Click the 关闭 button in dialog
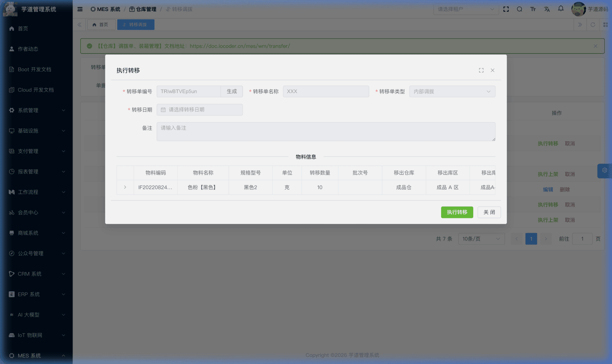This screenshot has width=612, height=364. (x=489, y=212)
